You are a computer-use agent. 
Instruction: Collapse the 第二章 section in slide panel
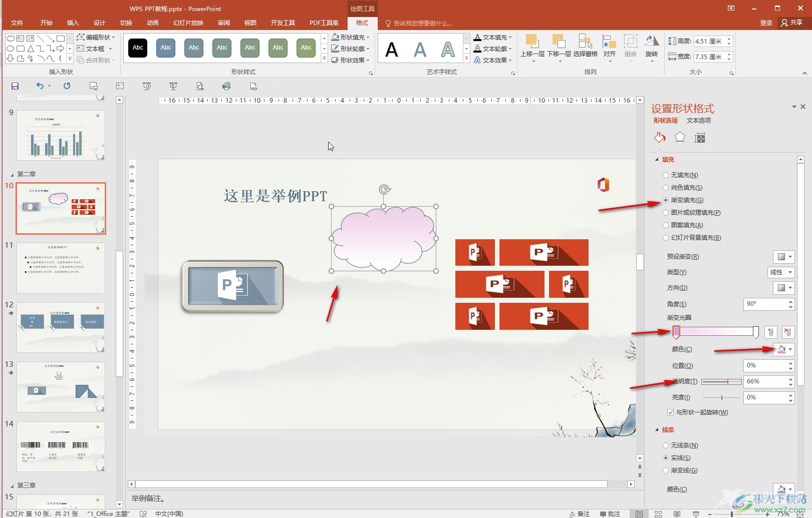click(12, 175)
